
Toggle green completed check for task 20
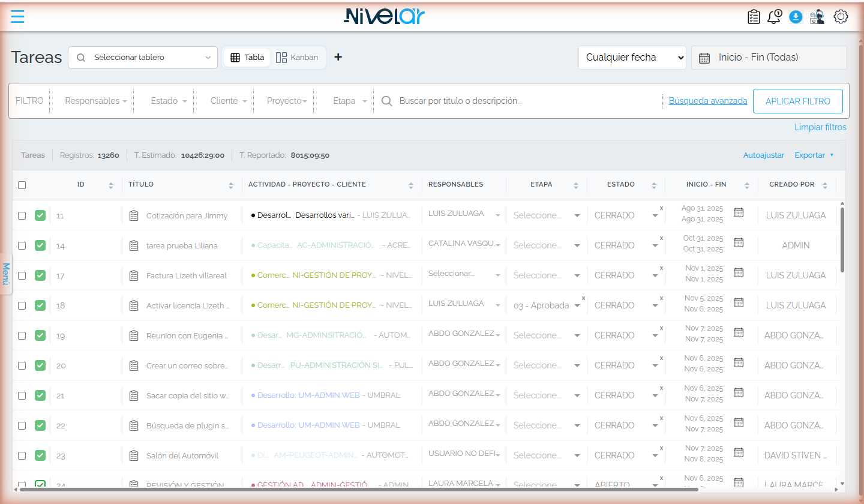[40, 365]
